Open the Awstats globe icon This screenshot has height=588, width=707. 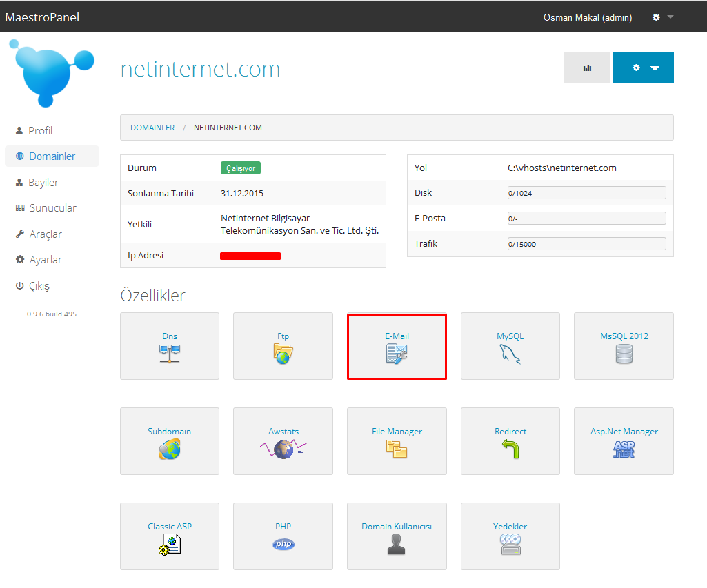pos(283,449)
